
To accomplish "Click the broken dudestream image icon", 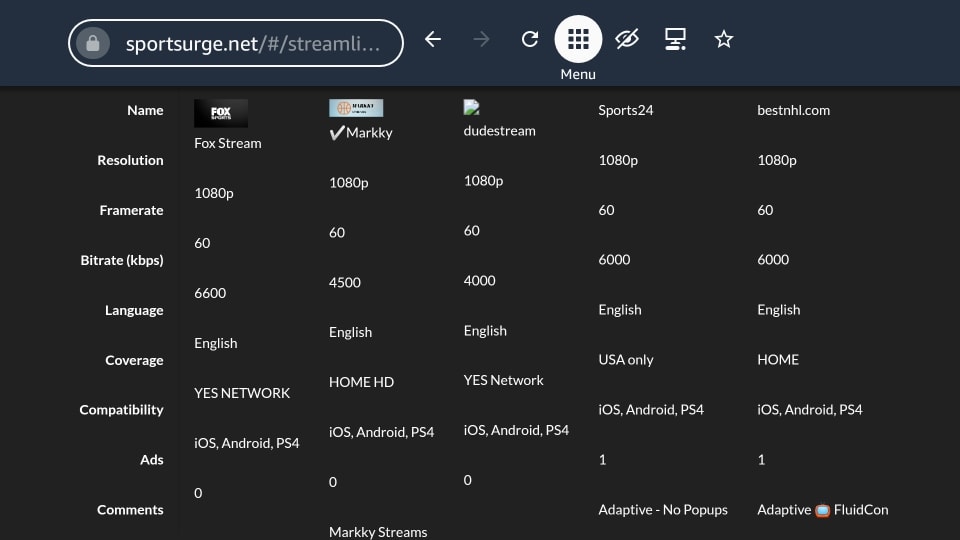I will tap(471, 107).
